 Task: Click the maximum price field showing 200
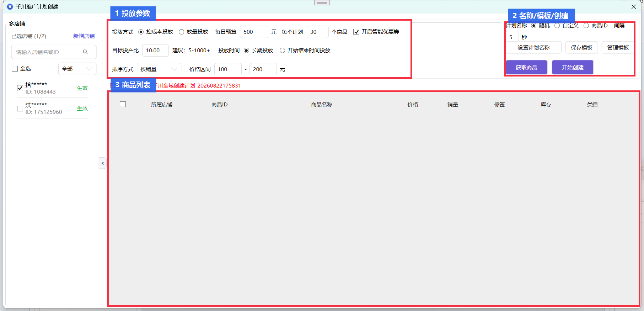coord(263,69)
